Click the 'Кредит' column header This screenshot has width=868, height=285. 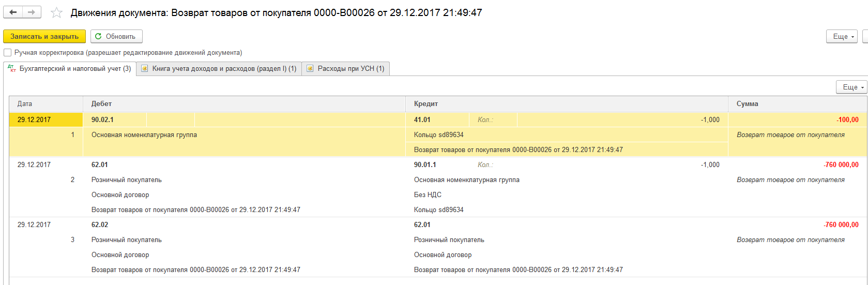point(567,103)
